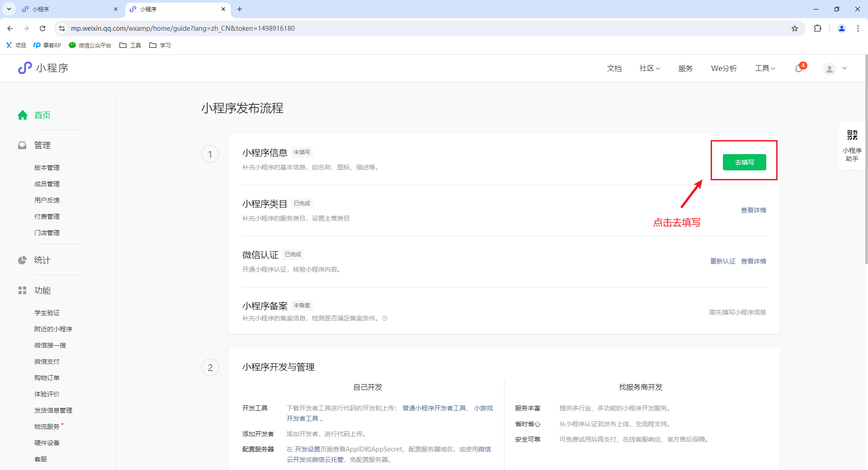Click the 小程序发布流程 heading
Screen dimensions: 868x470
[x=242, y=108]
